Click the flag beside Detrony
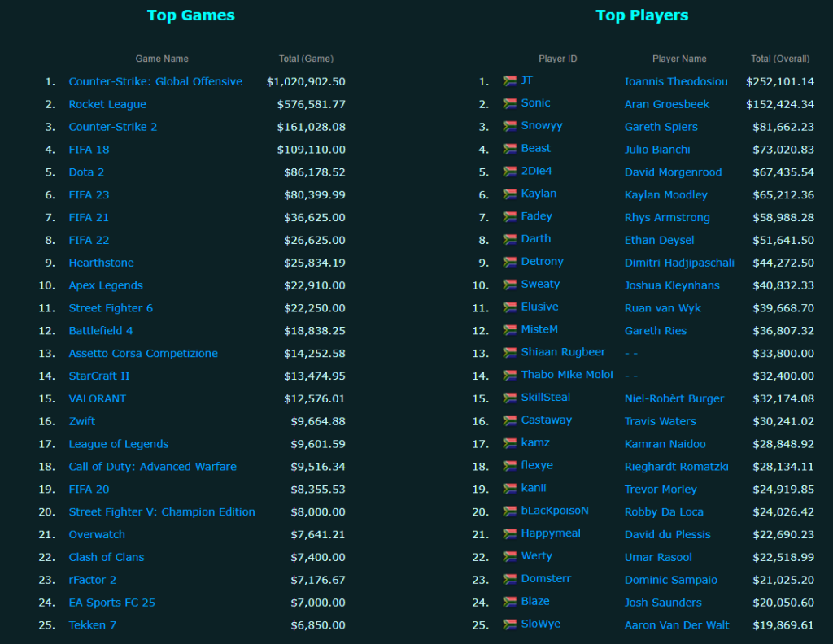The height and width of the screenshot is (644, 833). click(509, 262)
